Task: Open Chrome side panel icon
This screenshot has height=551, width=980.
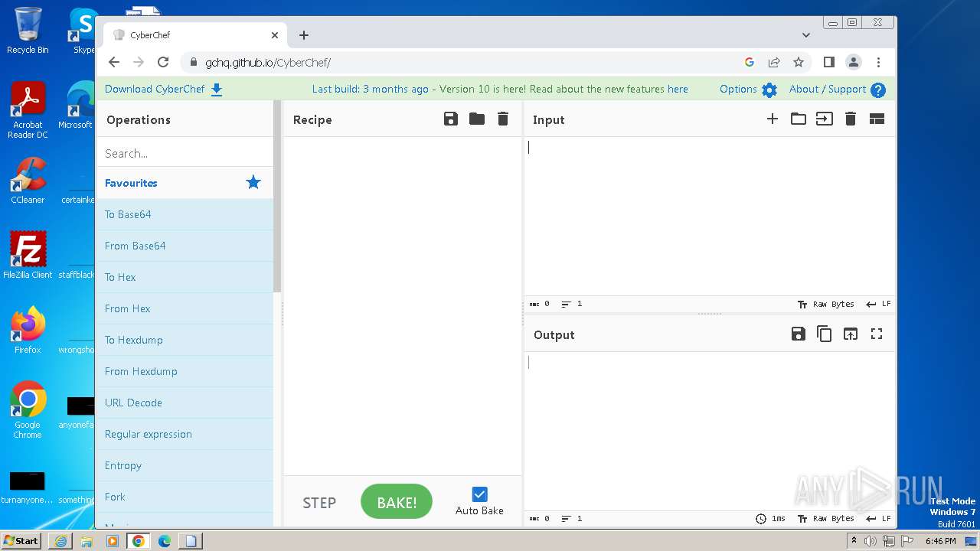Action: pyautogui.click(x=828, y=62)
